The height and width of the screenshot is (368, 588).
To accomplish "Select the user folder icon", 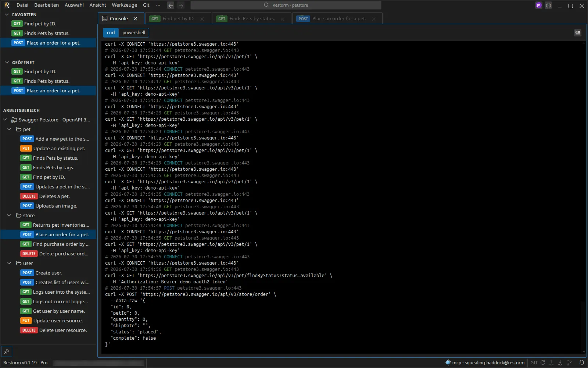I will [x=19, y=263].
